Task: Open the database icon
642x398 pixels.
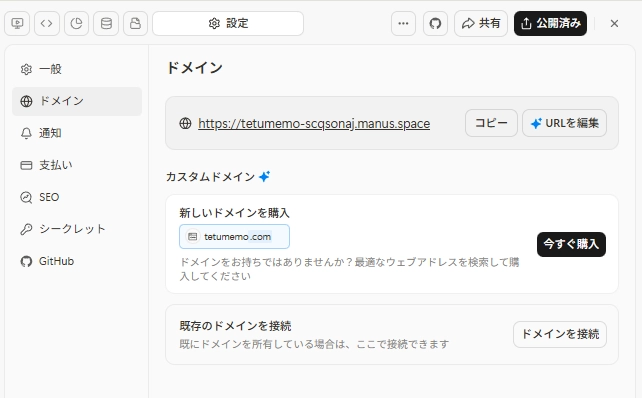Action: tap(106, 23)
